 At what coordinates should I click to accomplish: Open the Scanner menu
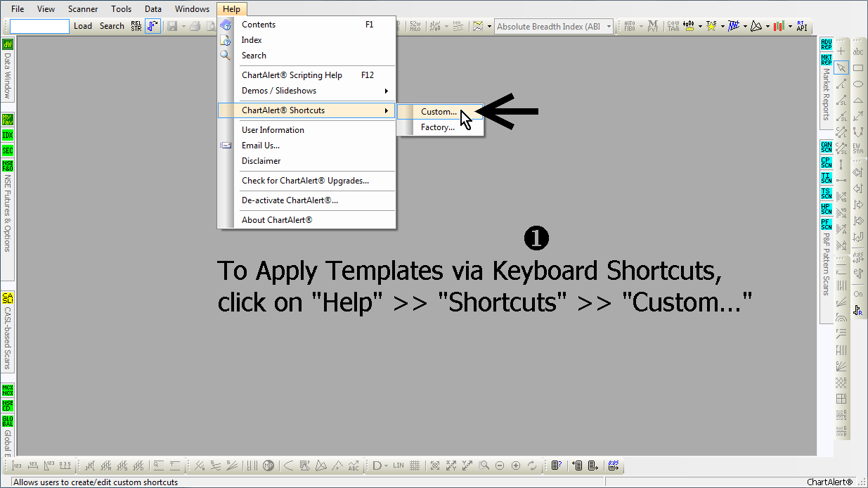[83, 9]
